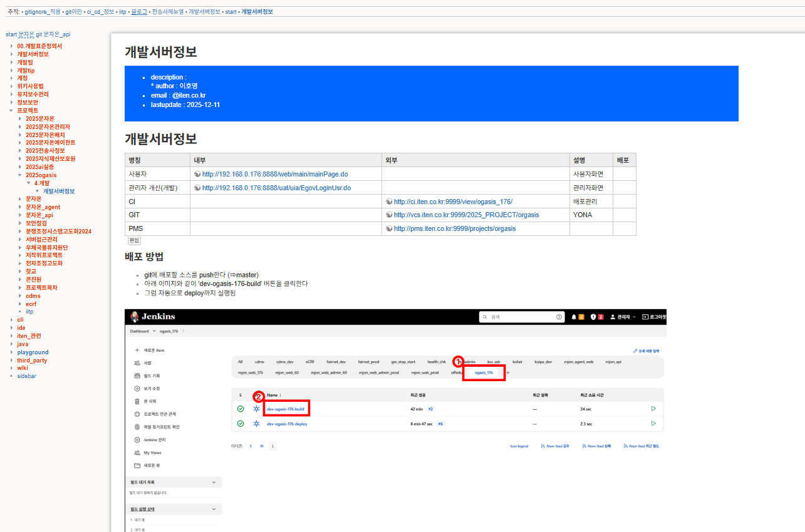Collapse the 프로젝트 tree node
The image size is (805, 532).
click(11, 110)
